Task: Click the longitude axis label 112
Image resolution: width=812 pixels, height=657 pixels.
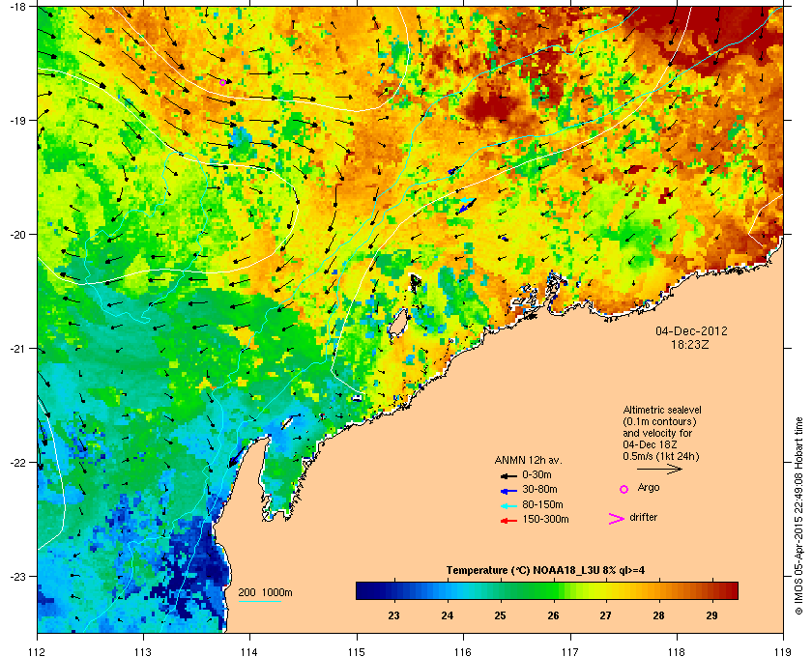Action: pos(38,651)
